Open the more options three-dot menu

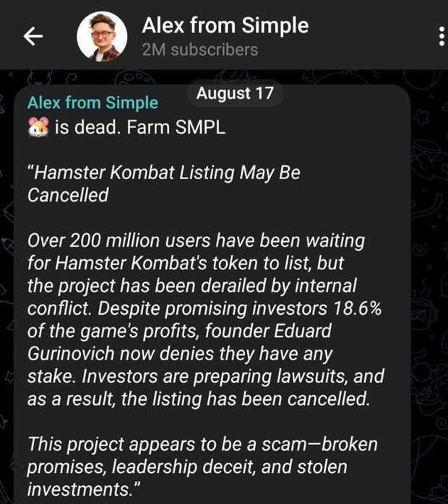click(x=441, y=36)
